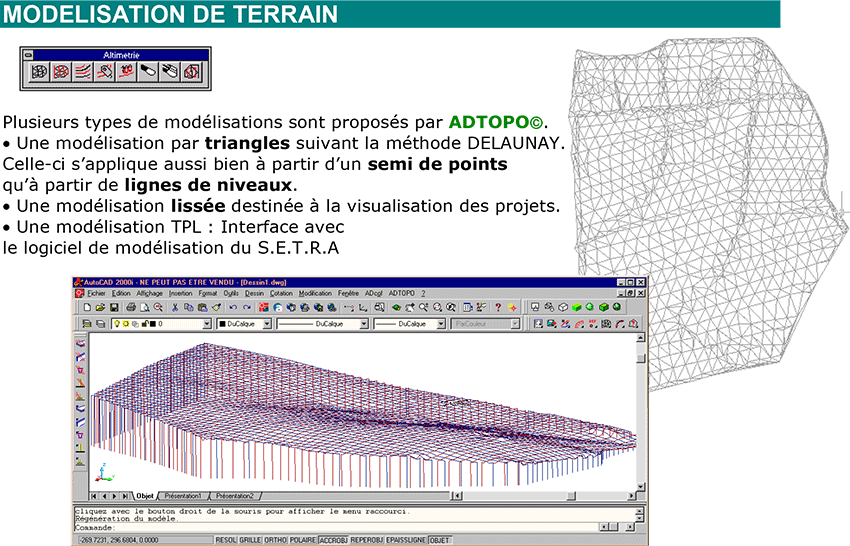This screenshot has height=546, width=850.
Task: Open the Format menu
Action: pyautogui.click(x=208, y=293)
